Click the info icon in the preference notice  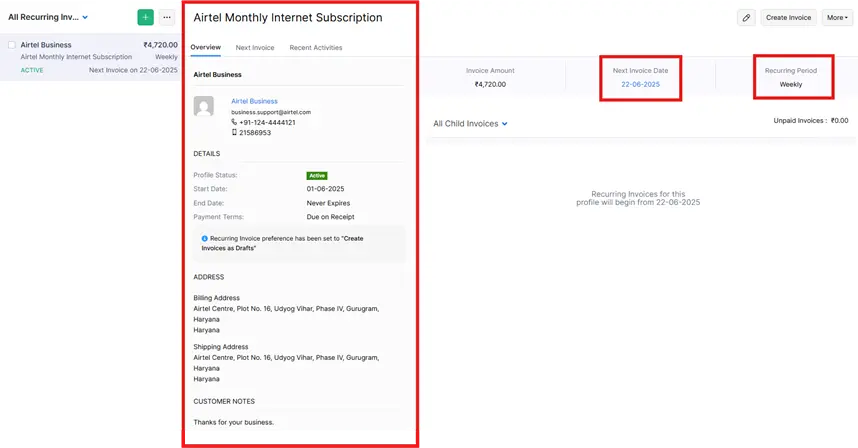pos(205,238)
